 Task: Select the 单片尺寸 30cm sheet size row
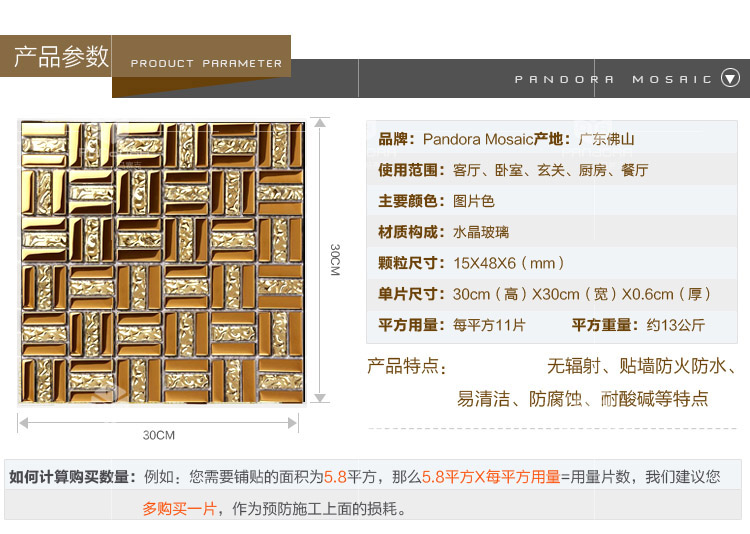pos(544,294)
